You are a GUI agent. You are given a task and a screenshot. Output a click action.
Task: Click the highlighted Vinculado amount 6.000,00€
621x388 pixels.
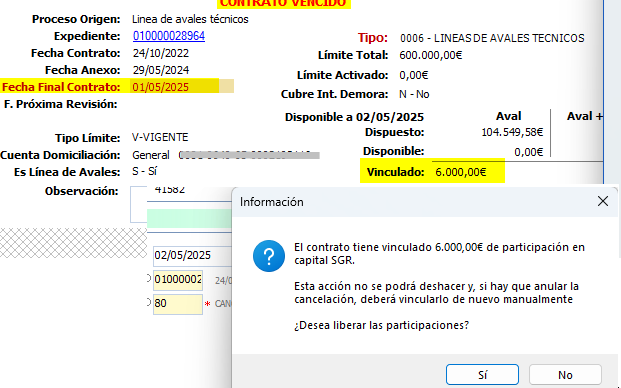point(461,172)
